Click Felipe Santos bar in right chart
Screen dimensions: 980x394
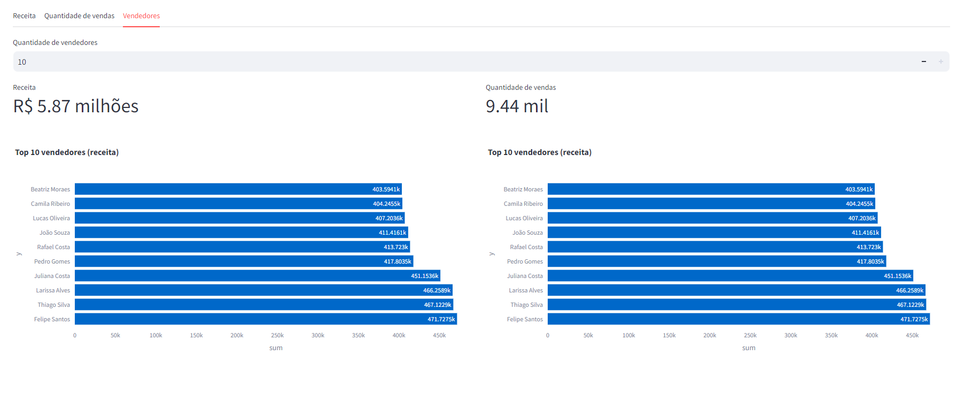[x=738, y=319]
